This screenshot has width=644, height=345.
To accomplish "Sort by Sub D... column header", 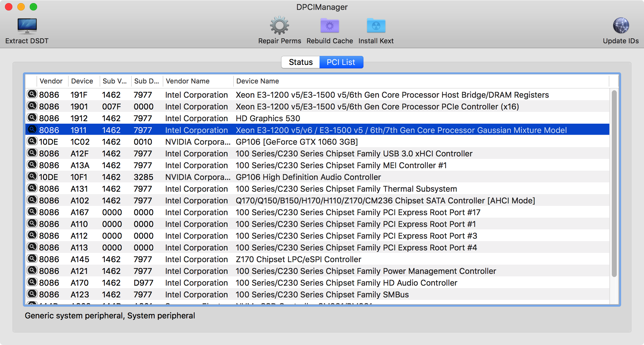I will pyautogui.click(x=147, y=81).
